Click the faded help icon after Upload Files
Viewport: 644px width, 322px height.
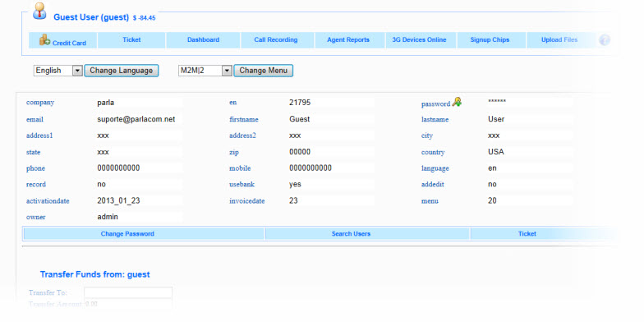click(605, 39)
